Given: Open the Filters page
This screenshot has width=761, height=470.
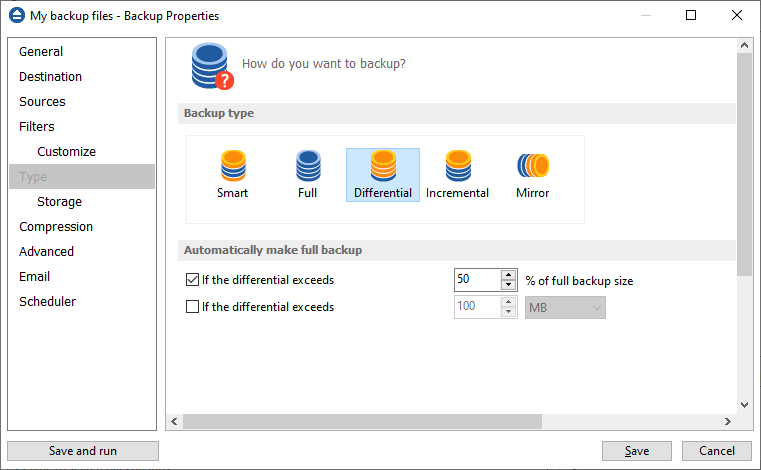Looking at the screenshot, I should 82,127.
